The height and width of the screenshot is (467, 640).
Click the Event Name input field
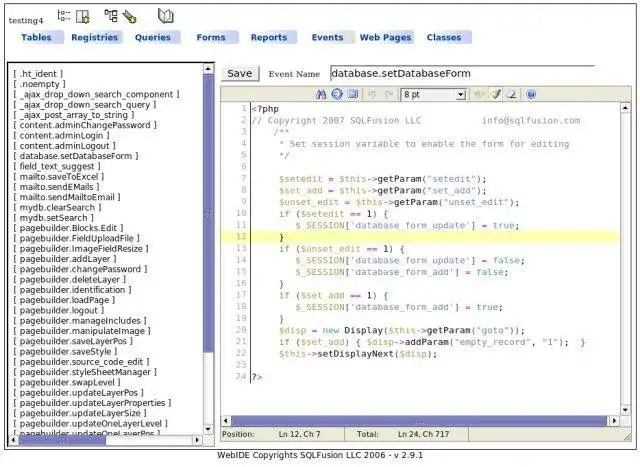pos(462,73)
